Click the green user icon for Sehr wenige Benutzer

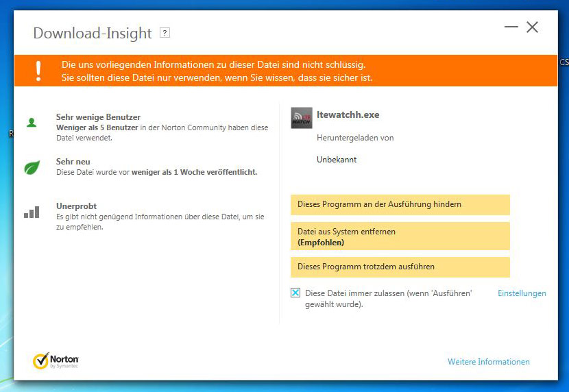pyautogui.click(x=32, y=123)
